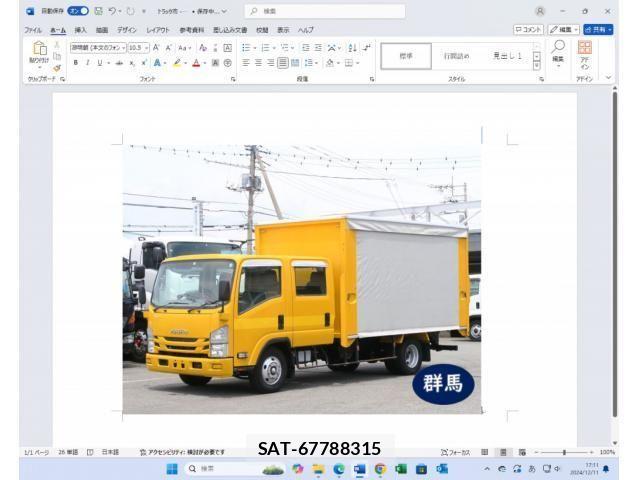Open the Editing mode button
This screenshot has height=480, width=640.
pyautogui.click(x=564, y=29)
